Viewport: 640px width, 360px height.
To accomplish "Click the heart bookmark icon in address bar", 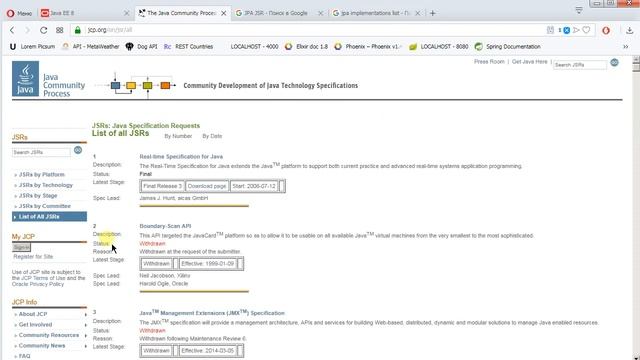I will tap(587, 30).
